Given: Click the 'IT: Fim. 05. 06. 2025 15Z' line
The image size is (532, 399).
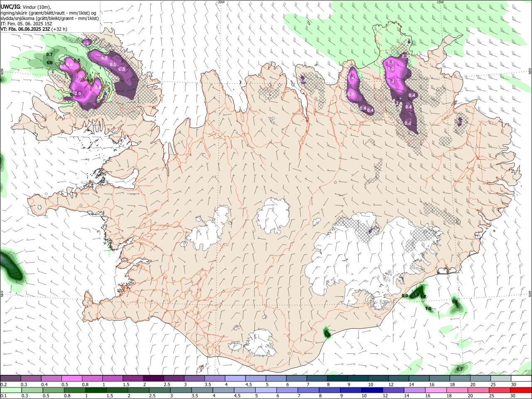Looking at the screenshot, I should click(26, 24).
